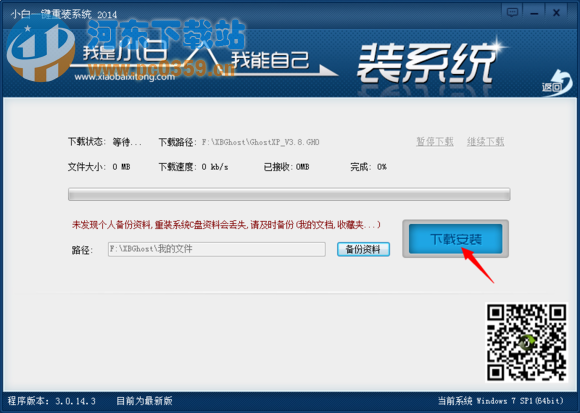
Task: Click the 当前系统 Windows 7 status text
Action: (501, 401)
